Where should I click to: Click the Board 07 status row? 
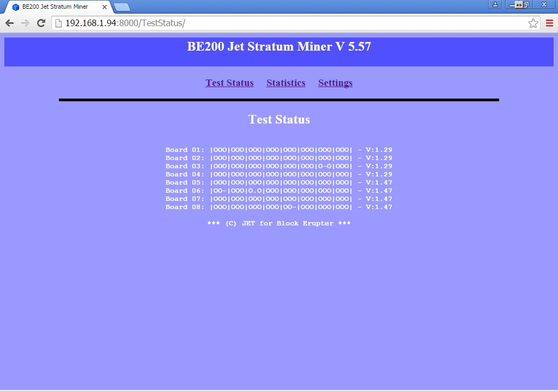coord(278,199)
